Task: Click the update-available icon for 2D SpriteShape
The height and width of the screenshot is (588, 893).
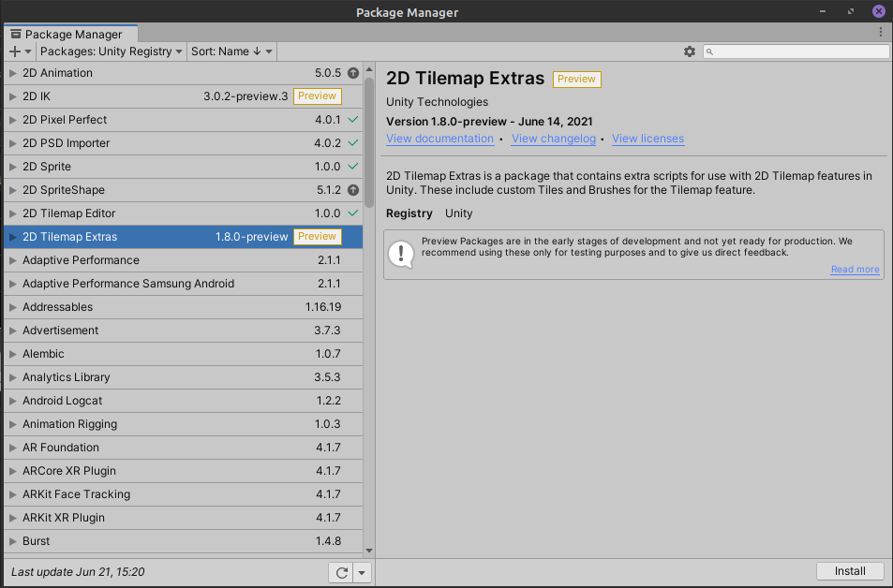Action: [353, 190]
